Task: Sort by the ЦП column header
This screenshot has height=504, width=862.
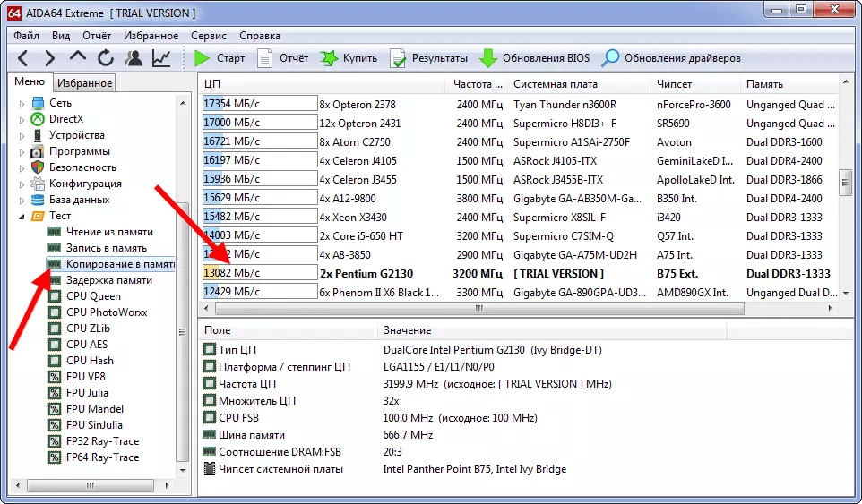Action: pos(322,84)
